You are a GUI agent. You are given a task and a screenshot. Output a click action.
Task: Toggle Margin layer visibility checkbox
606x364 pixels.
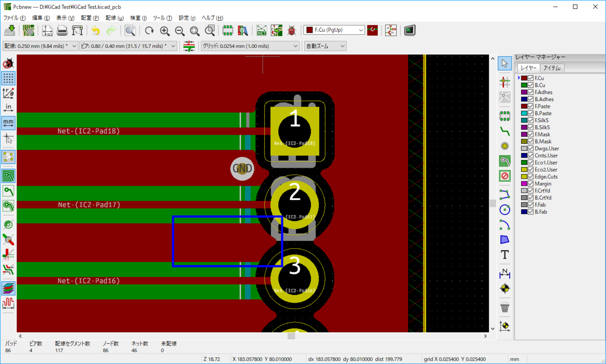coord(531,184)
